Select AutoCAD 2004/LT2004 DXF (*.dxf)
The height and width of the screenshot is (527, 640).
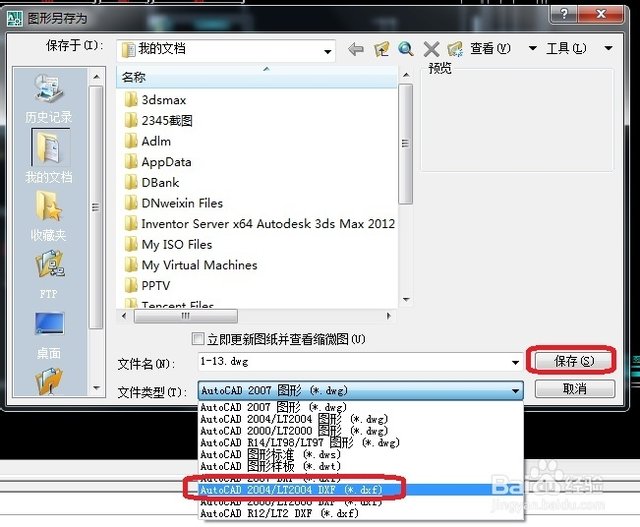[361, 490]
